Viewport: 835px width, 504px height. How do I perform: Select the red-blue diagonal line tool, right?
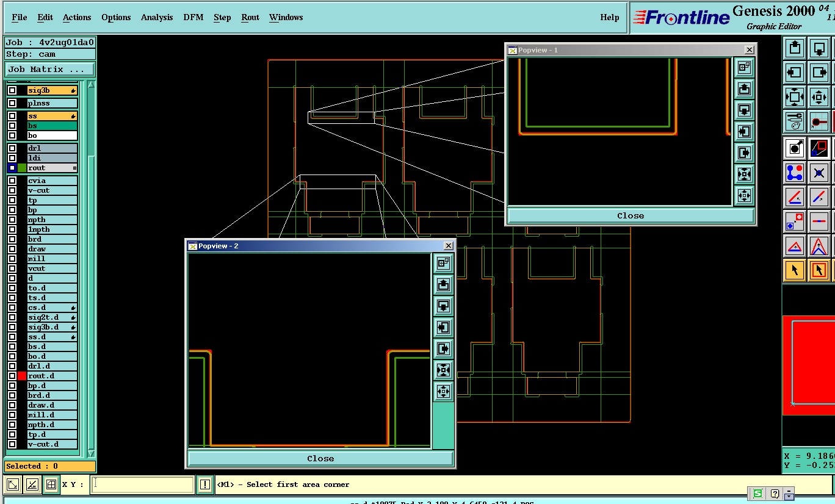[819, 197]
